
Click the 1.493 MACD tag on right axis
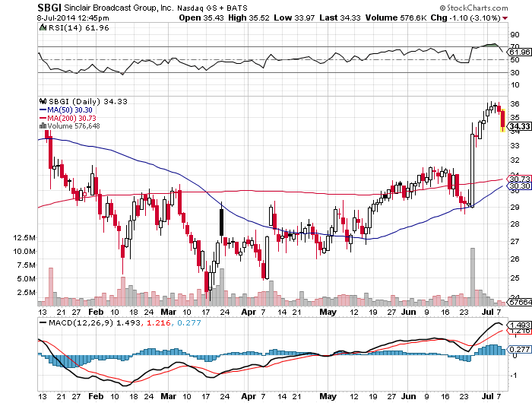pyautogui.click(x=519, y=325)
